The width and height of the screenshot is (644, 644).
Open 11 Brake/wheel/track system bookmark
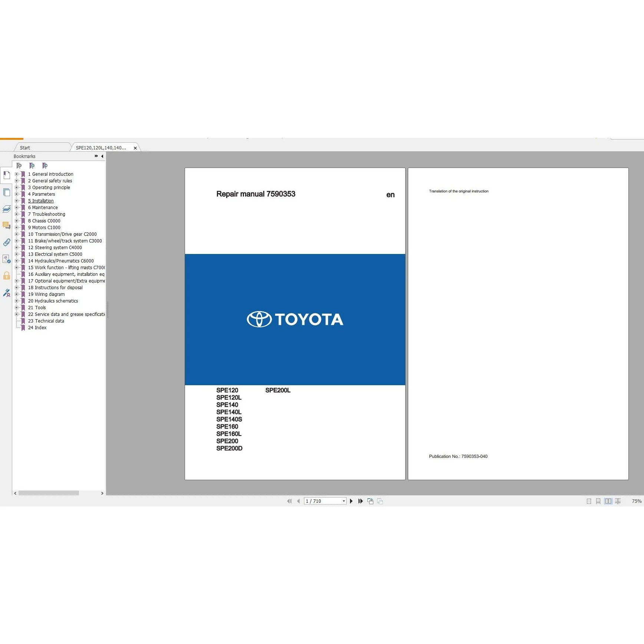(65, 241)
